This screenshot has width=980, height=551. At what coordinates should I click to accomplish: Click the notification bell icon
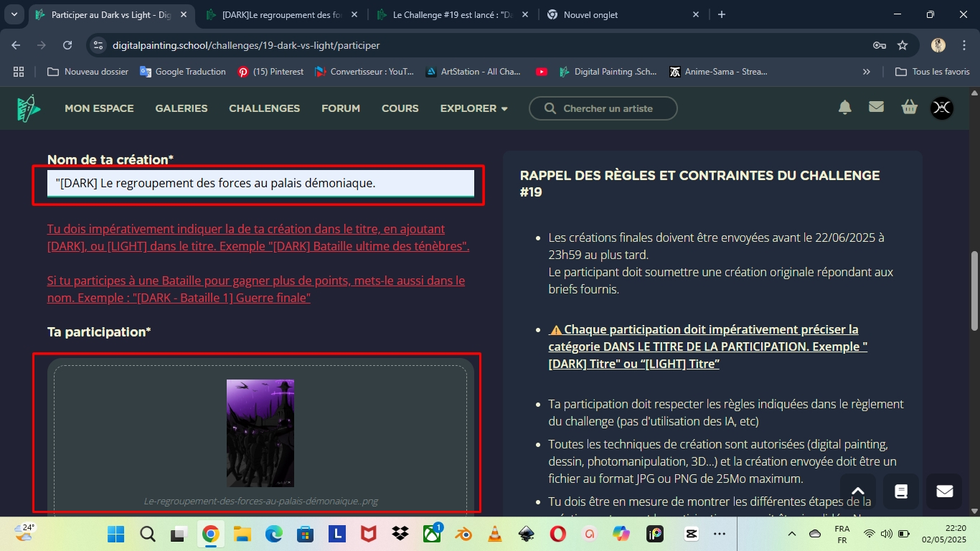pos(845,108)
